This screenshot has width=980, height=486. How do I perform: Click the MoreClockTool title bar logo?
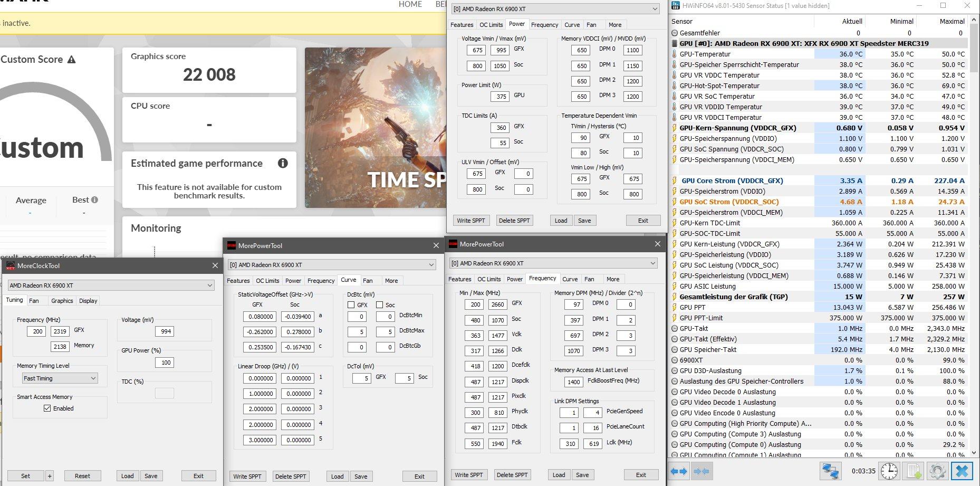tap(11, 266)
